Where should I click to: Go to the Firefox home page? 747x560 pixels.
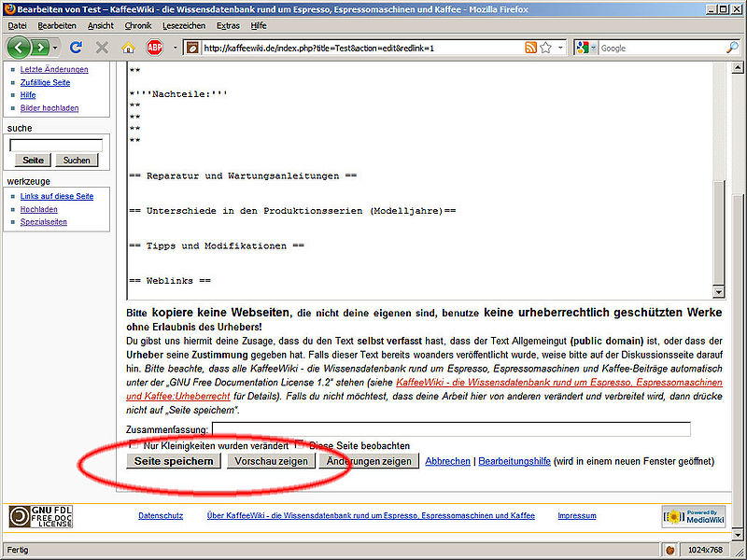128,48
